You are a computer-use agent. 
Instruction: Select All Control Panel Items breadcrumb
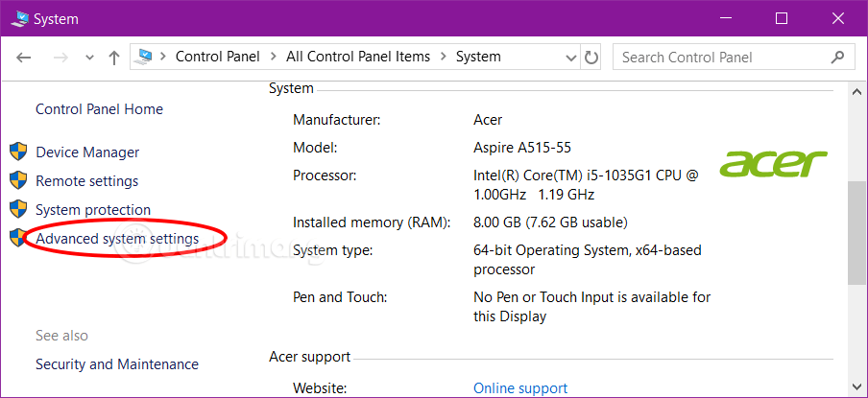pos(358,57)
